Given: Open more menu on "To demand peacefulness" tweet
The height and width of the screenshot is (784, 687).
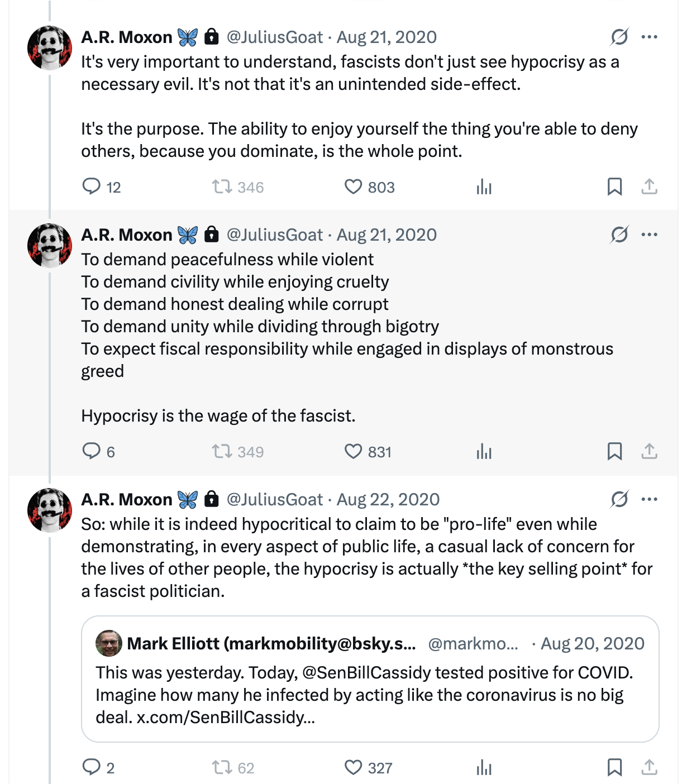Looking at the screenshot, I should tap(649, 235).
